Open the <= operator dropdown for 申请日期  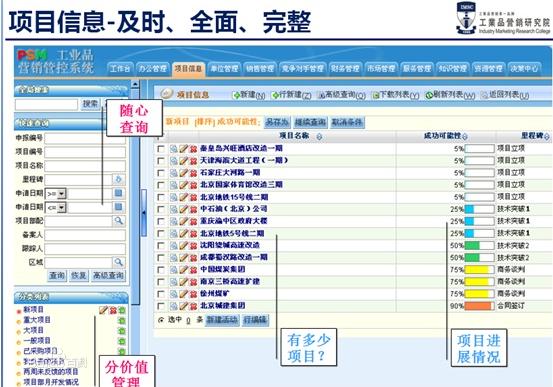pos(61,207)
